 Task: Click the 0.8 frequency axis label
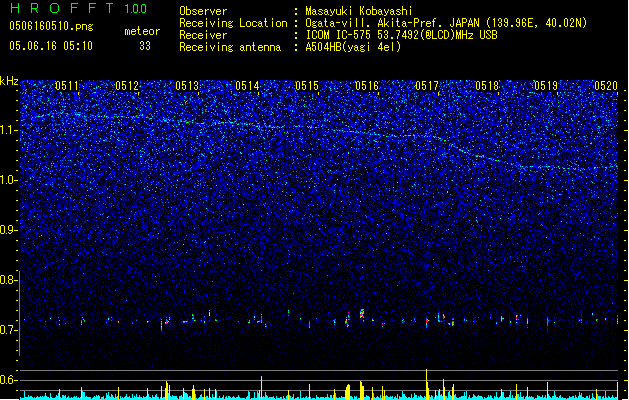coord(8,280)
